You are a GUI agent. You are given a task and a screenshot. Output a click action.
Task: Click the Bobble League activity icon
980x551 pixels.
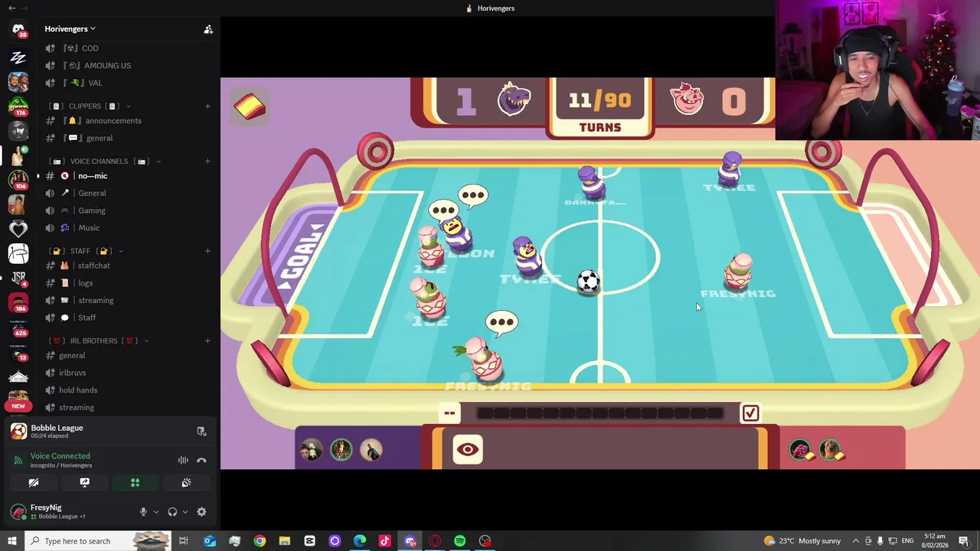pyautogui.click(x=18, y=432)
